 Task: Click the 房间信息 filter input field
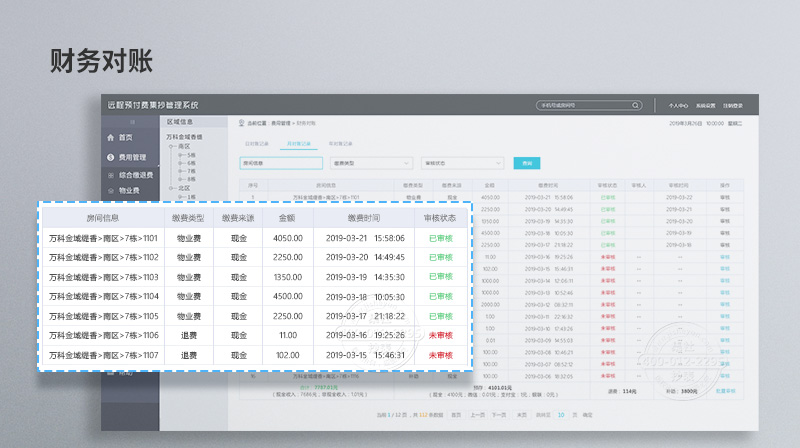coord(281,162)
